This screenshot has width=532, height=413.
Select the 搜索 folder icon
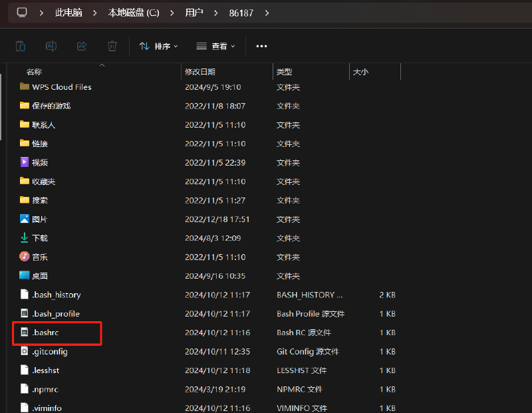pos(25,200)
